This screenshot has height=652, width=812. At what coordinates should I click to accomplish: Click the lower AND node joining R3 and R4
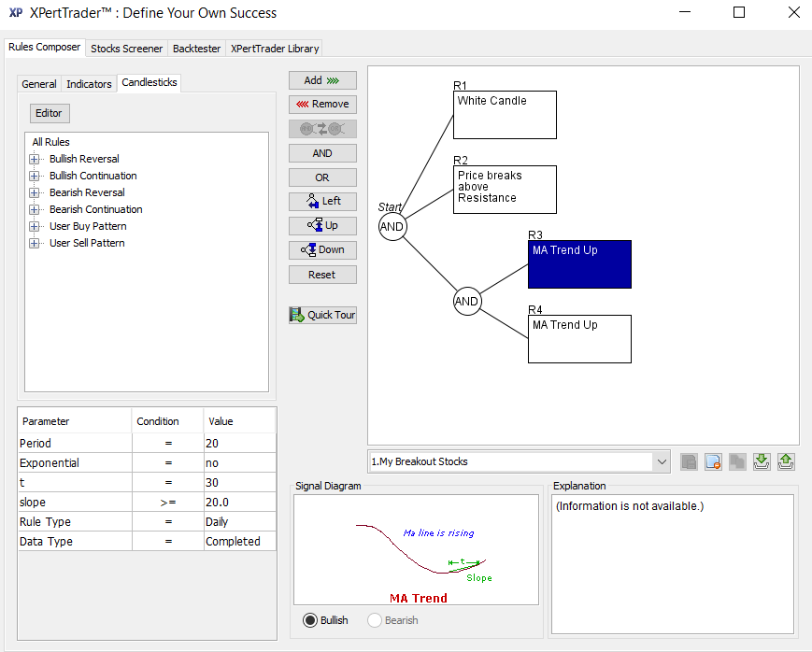(x=467, y=302)
